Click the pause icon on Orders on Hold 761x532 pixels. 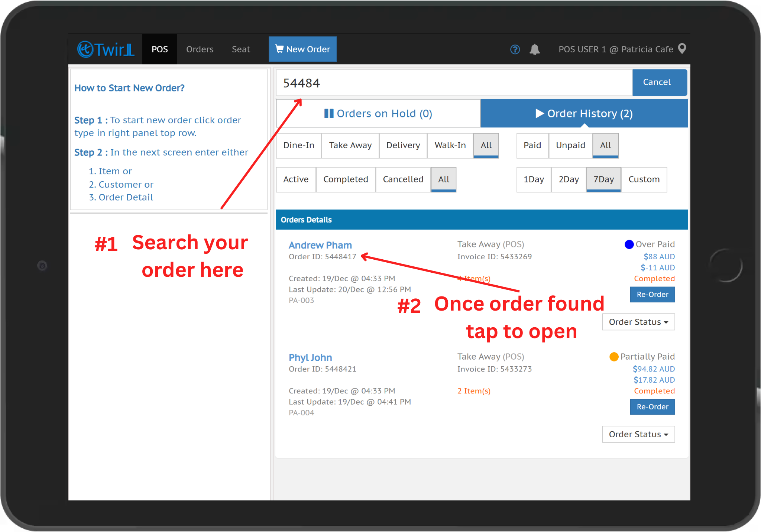click(328, 113)
